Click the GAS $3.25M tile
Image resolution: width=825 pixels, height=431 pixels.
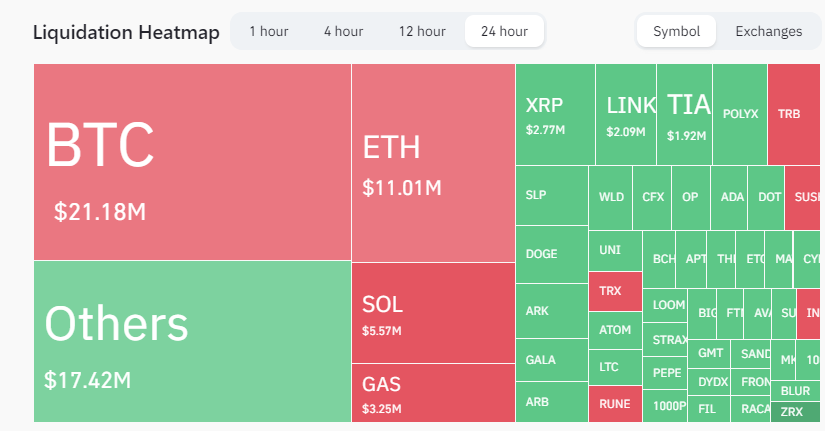[432, 393]
